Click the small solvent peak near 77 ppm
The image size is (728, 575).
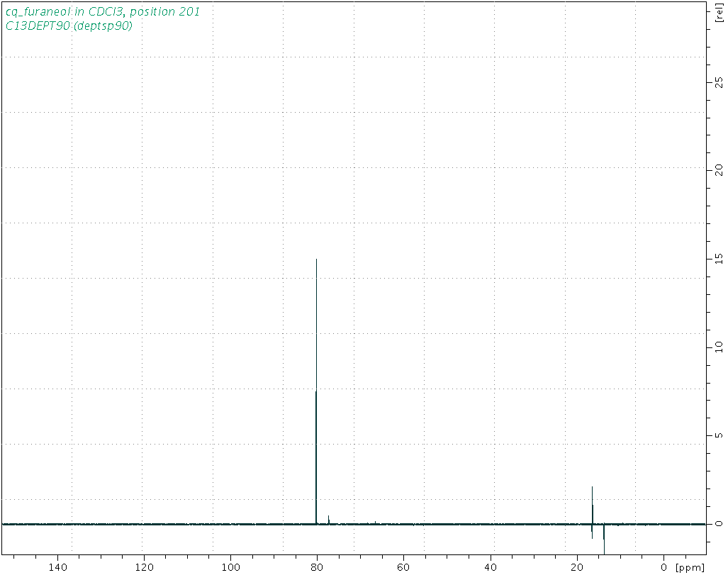tap(329, 519)
